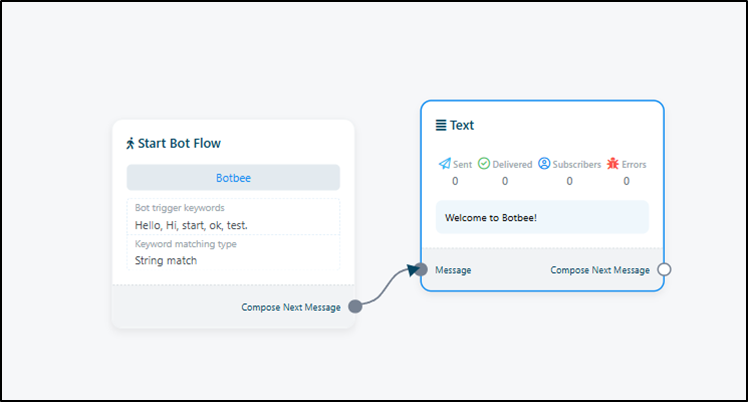The width and height of the screenshot is (748, 402).
Task: Click the Text node's empty output connector circle
Action: (664, 270)
